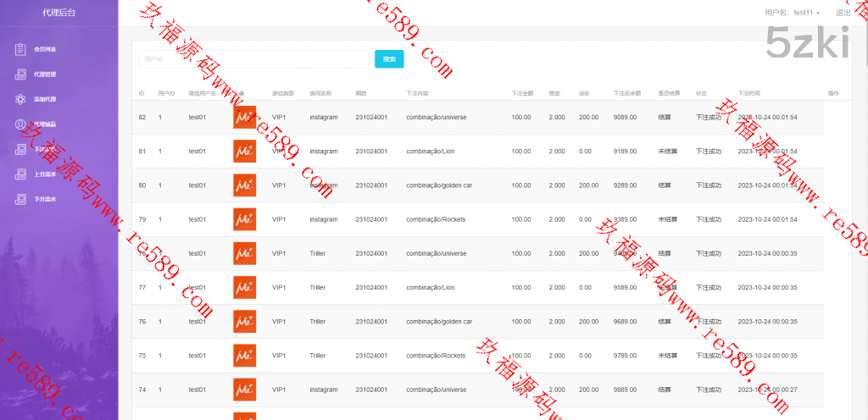
Task: Click the 下注金额 column header
Action: pyautogui.click(x=522, y=92)
